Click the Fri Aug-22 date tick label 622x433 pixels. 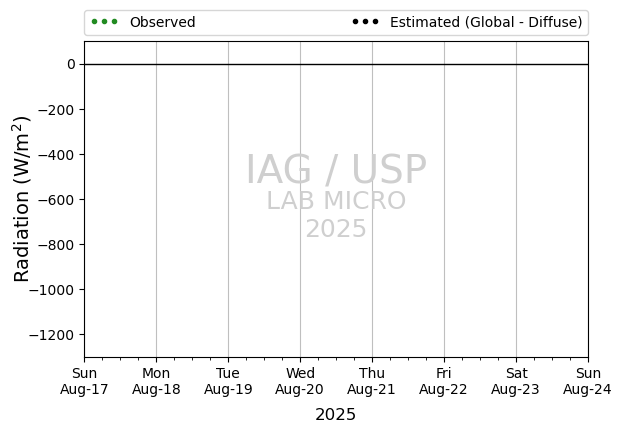point(443,381)
